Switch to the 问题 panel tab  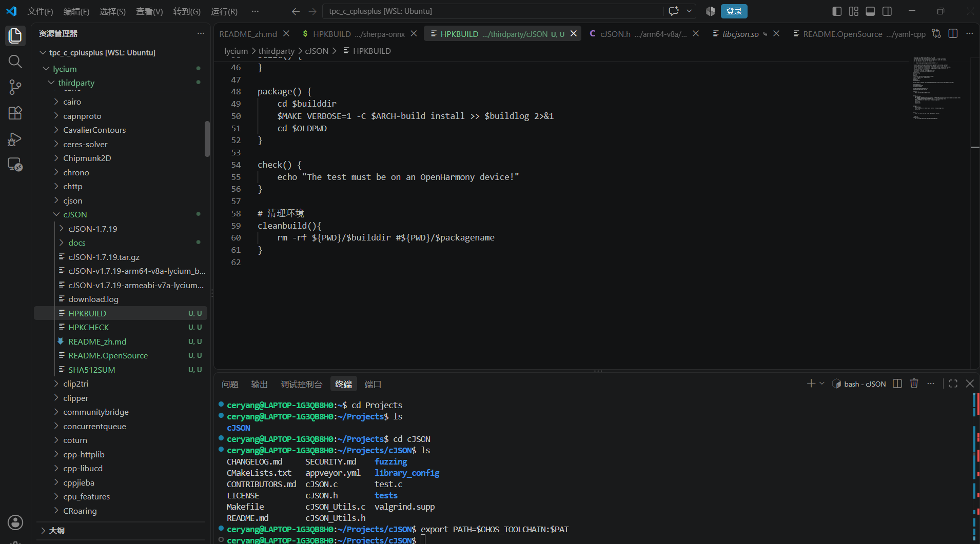coord(230,384)
